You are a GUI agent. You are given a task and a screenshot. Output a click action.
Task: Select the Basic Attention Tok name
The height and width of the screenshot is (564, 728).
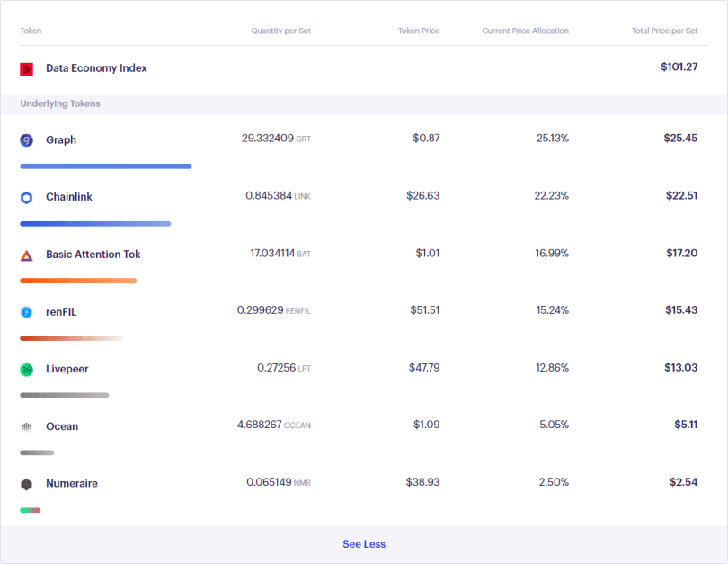click(93, 255)
